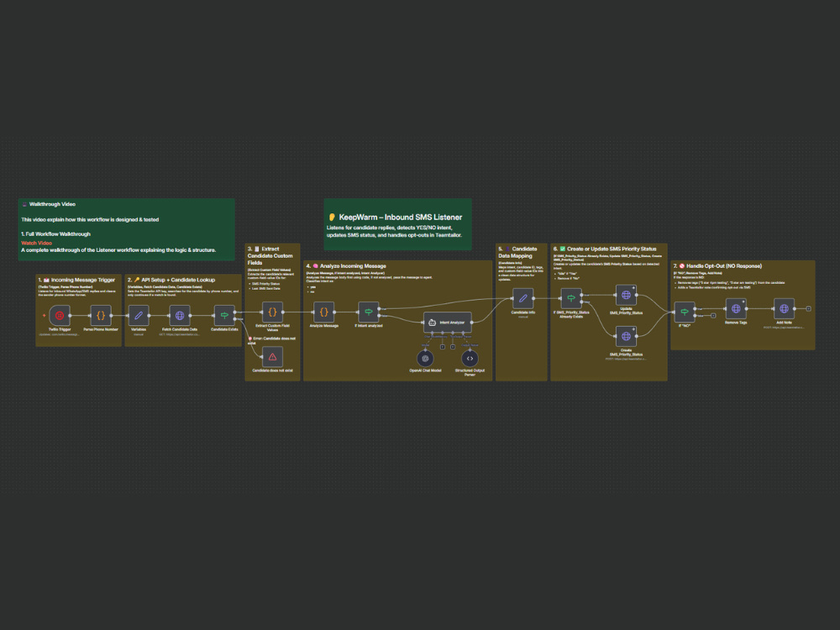Select the Twilio Trigger node
This screenshot has width=840, height=630.
click(60, 316)
